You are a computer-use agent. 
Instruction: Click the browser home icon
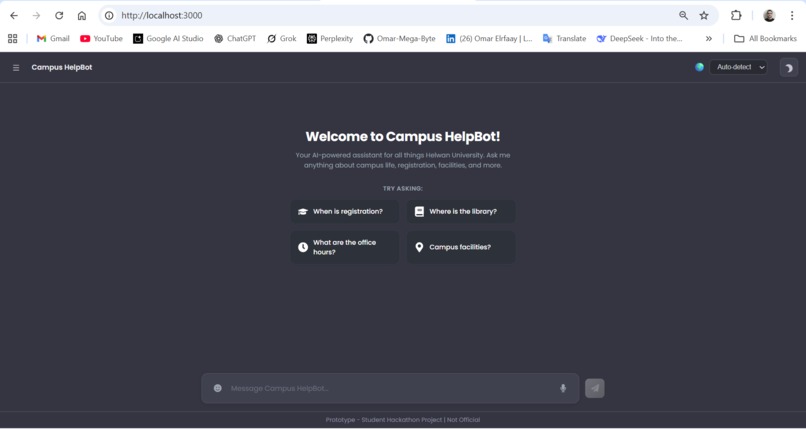pos(82,15)
